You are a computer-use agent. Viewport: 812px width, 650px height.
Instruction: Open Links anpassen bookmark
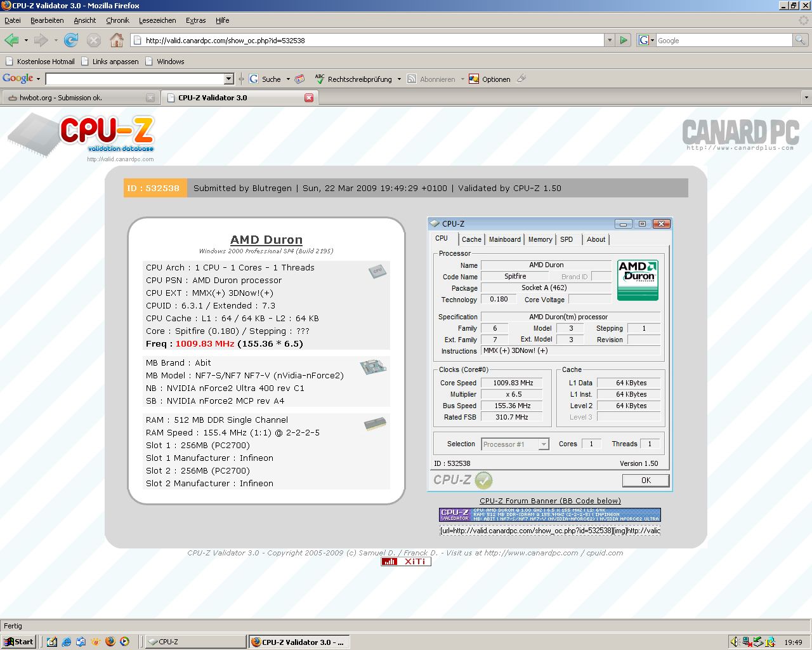110,62
